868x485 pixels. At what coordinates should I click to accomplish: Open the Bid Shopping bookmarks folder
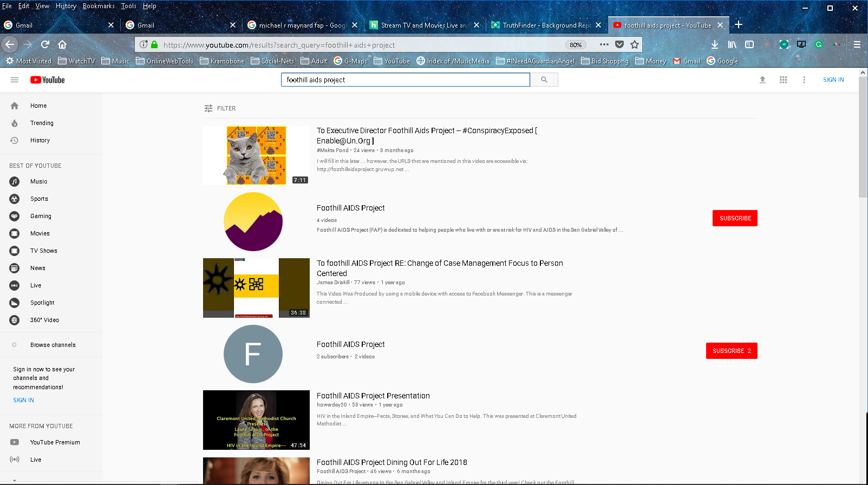tap(605, 61)
